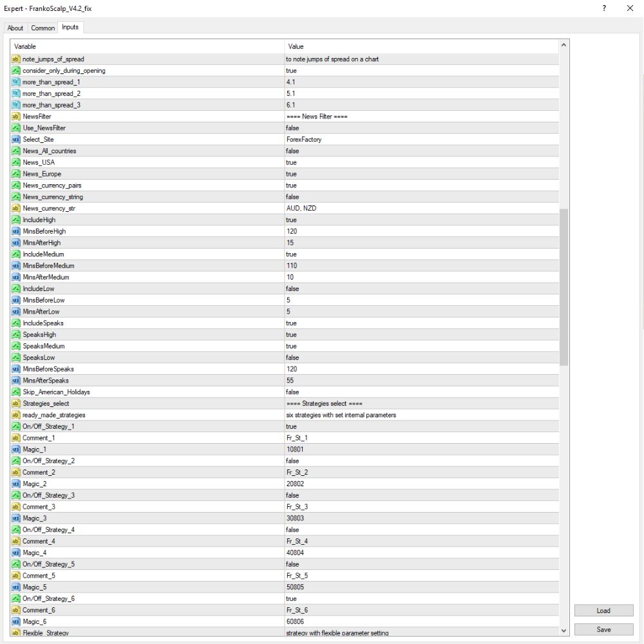This screenshot has height=644, width=644.
Task: Click the Save button
Action: pyautogui.click(x=603, y=630)
